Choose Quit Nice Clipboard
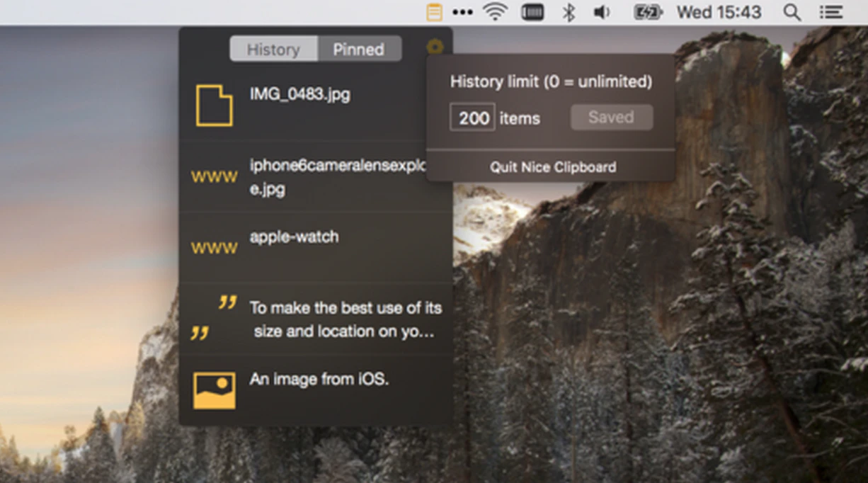This screenshot has width=868, height=483. point(553,167)
